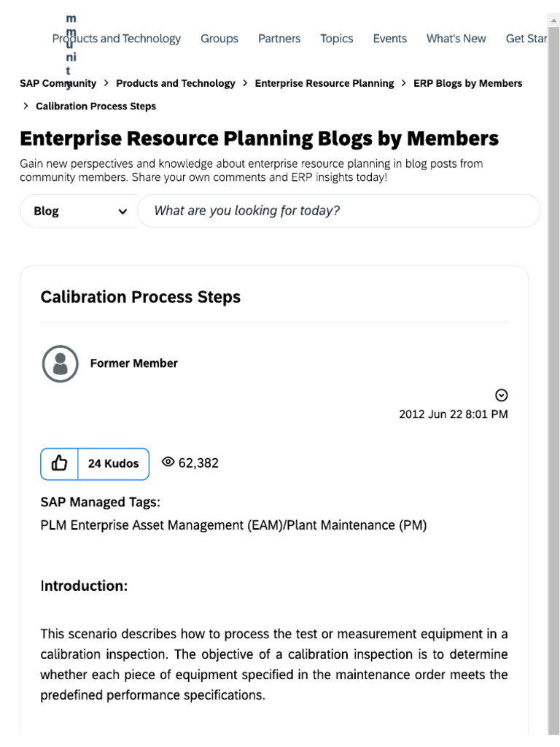
Task: Select the Topics navigation item
Action: pyautogui.click(x=337, y=39)
